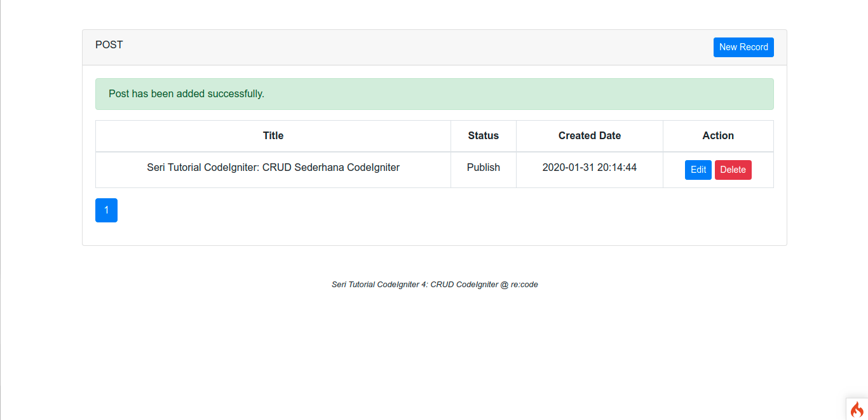Click the Publish status cell
The height and width of the screenshot is (420, 868).
pos(483,168)
